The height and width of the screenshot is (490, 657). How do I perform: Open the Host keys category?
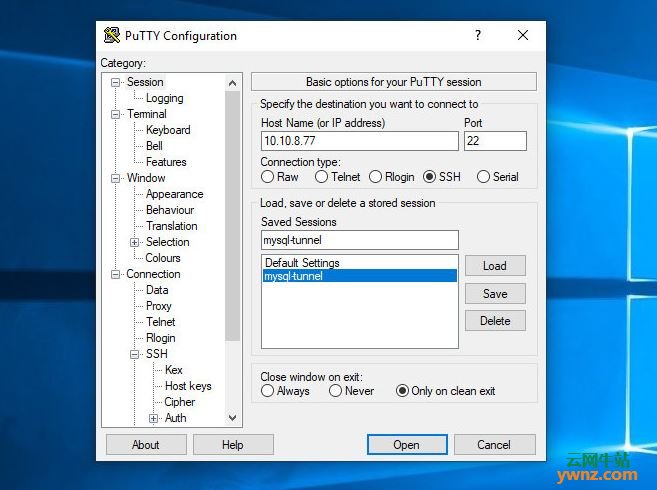pyautogui.click(x=188, y=386)
